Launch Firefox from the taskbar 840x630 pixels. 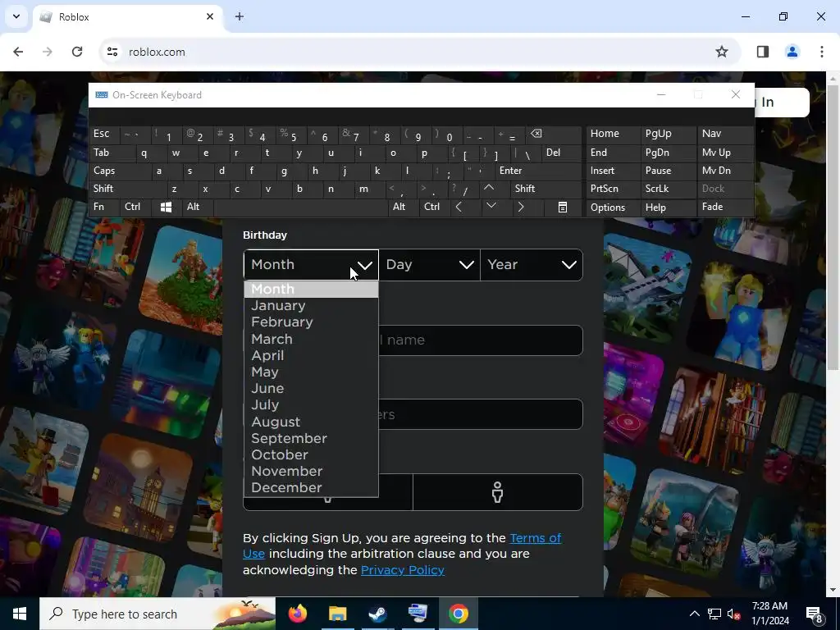298,614
